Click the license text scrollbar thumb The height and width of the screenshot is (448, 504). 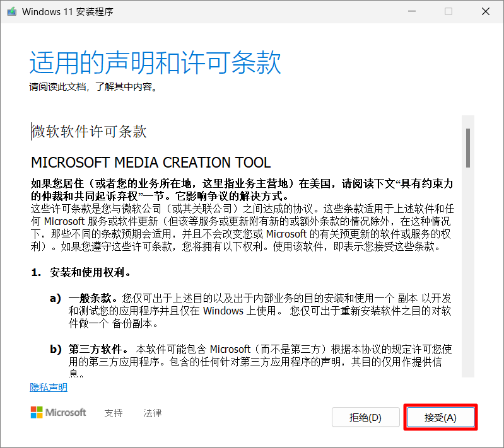click(467, 147)
